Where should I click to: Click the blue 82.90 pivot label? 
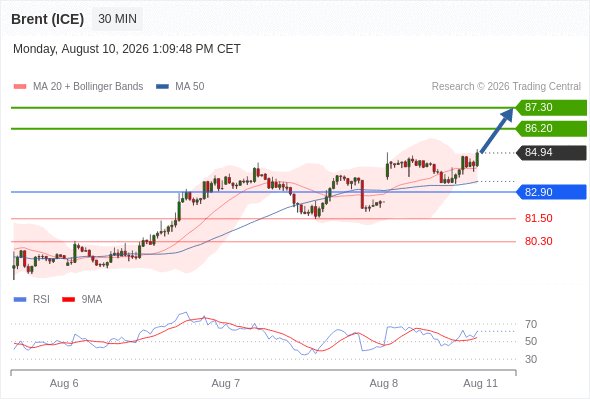click(x=551, y=192)
